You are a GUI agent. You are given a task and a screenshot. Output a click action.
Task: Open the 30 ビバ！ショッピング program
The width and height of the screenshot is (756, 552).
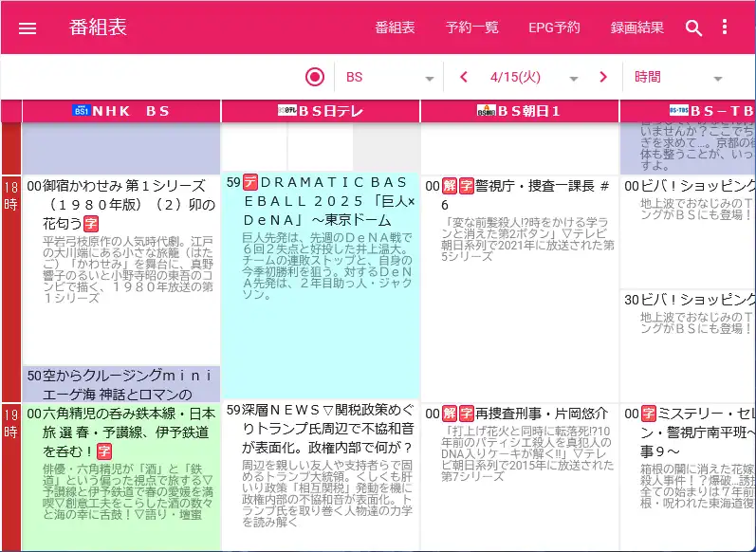coord(688,345)
